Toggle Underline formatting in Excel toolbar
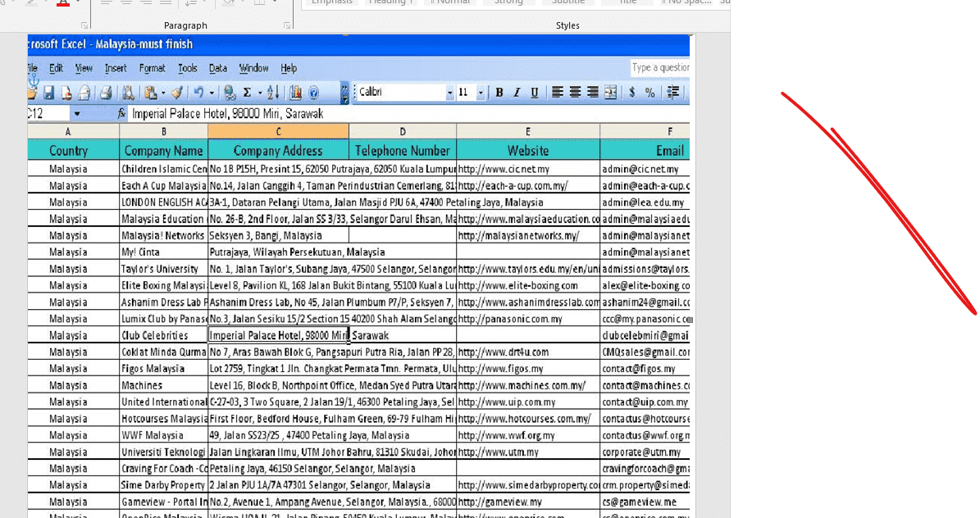 click(534, 93)
